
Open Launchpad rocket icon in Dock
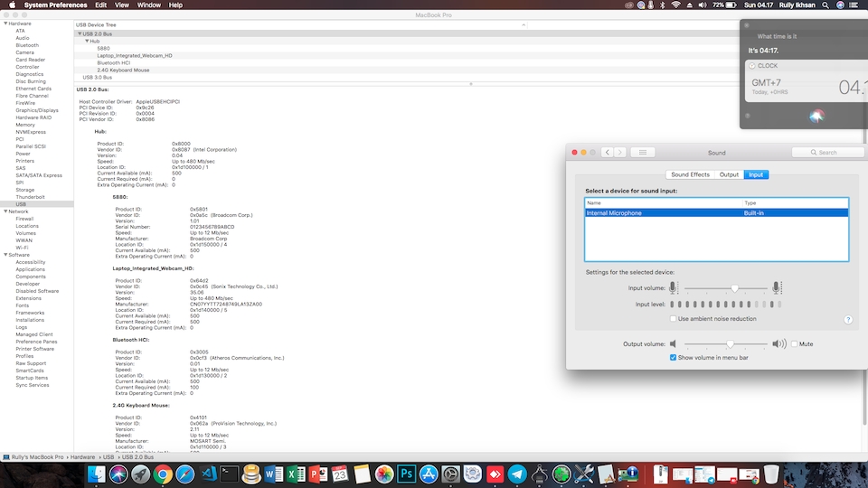[x=141, y=474]
